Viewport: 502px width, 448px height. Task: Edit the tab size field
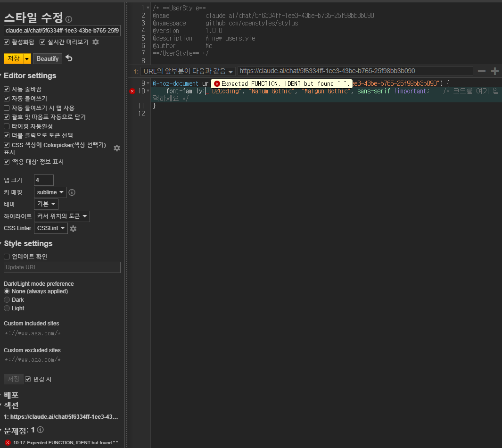(x=43, y=180)
